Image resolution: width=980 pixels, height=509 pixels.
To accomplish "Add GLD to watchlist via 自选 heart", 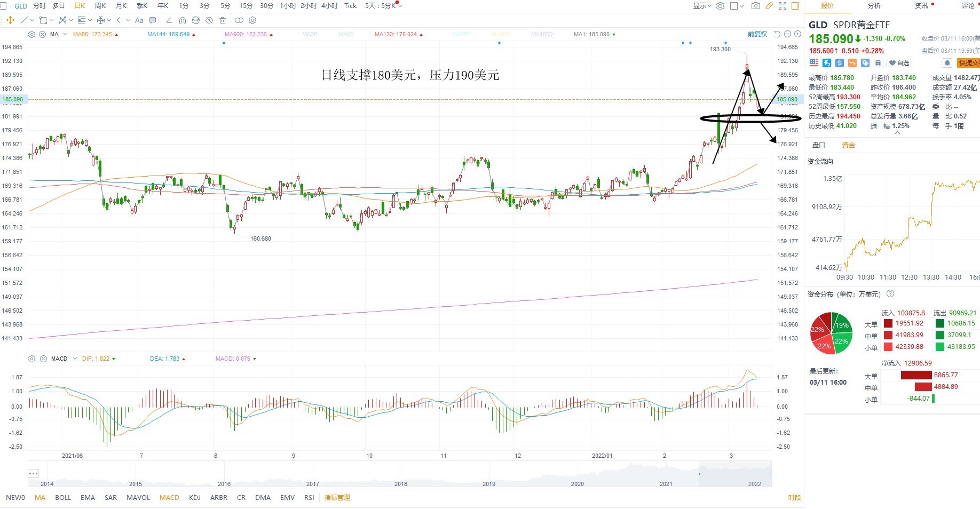I will [x=899, y=63].
